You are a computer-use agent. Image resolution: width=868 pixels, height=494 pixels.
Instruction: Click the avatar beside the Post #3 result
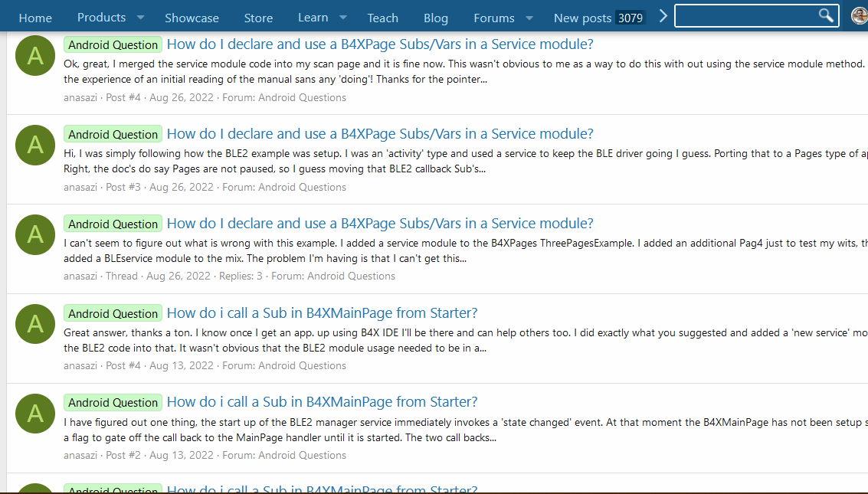tap(35, 145)
